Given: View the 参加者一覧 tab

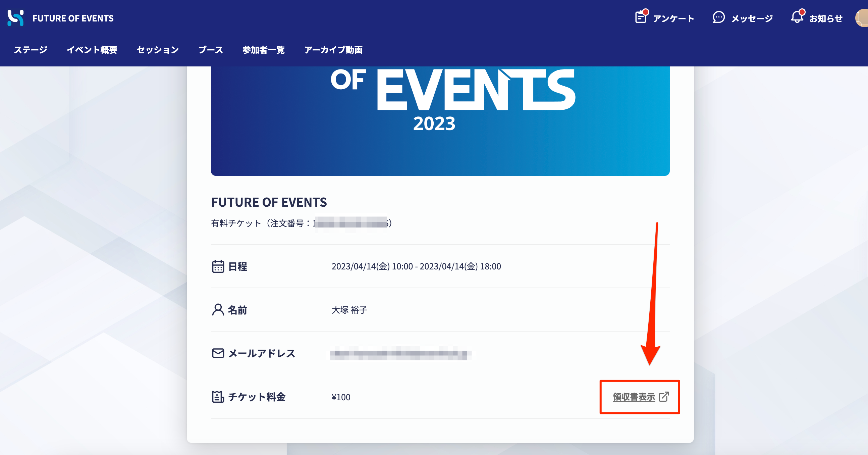Looking at the screenshot, I should point(264,50).
